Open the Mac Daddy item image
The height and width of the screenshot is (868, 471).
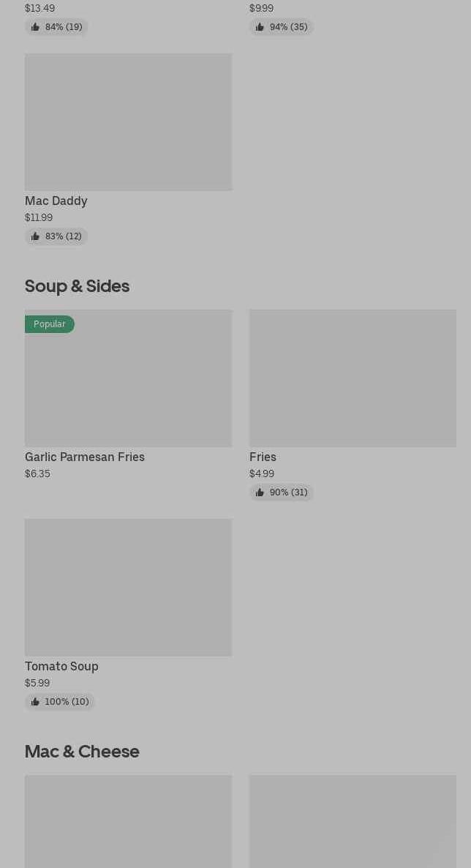pyautogui.click(x=128, y=121)
